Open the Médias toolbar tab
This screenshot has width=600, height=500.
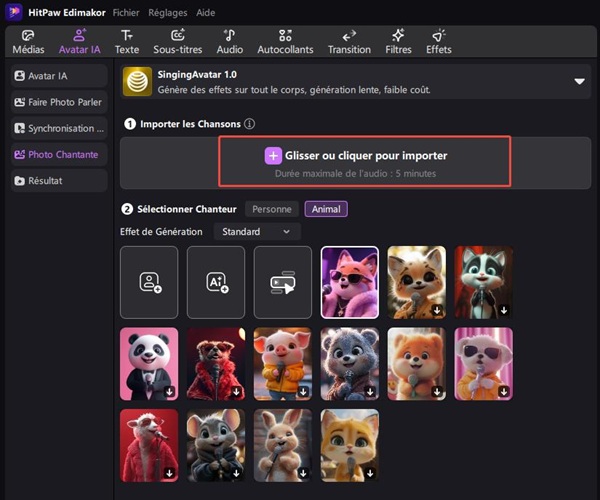point(28,42)
